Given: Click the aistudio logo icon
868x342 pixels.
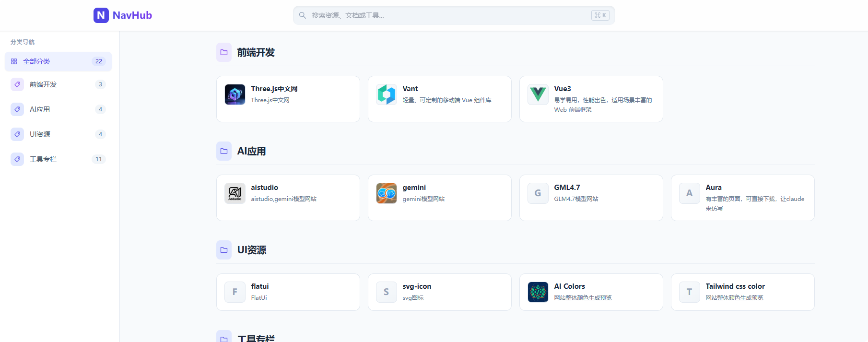Looking at the screenshot, I should click(235, 193).
